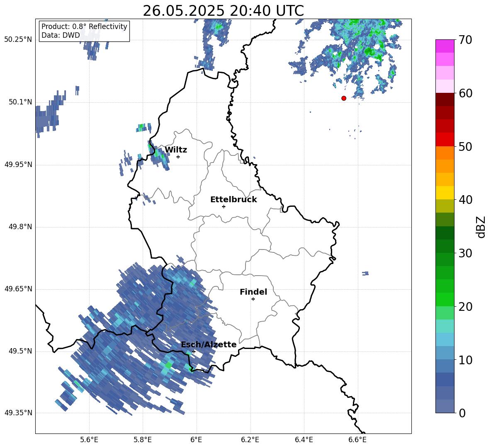Click the 70 label on colorbar
Image resolution: width=491 pixels, height=448 pixels.
point(465,40)
